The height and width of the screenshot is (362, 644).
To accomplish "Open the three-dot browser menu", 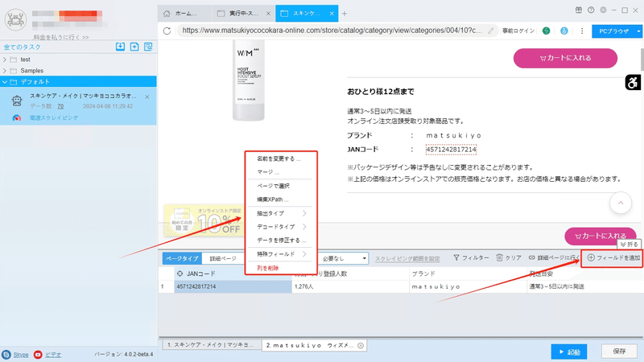I will click(x=582, y=31).
